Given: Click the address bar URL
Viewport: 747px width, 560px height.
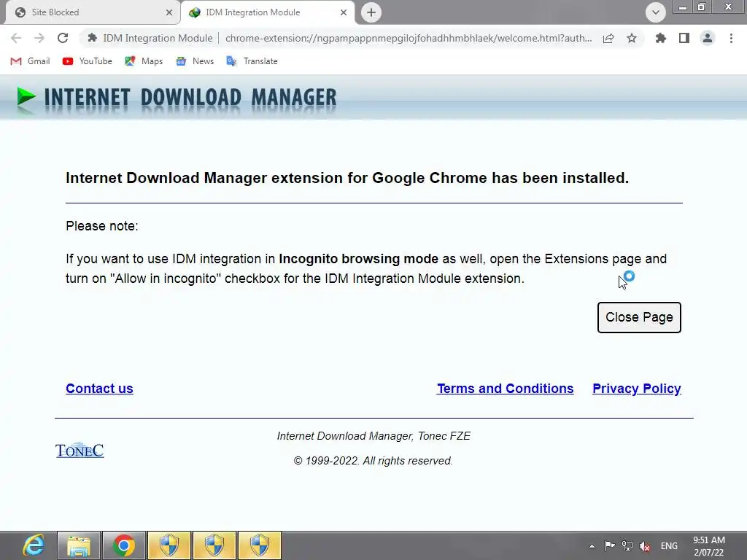Looking at the screenshot, I should pos(409,38).
